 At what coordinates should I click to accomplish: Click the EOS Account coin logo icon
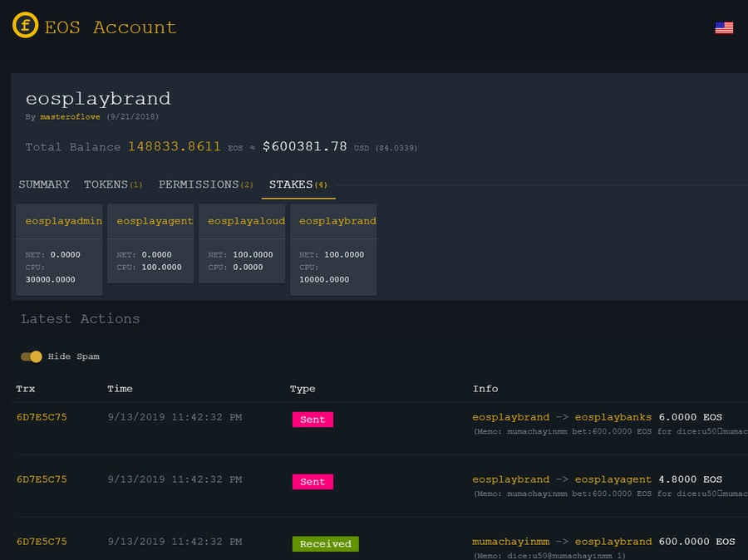[26, 26]
